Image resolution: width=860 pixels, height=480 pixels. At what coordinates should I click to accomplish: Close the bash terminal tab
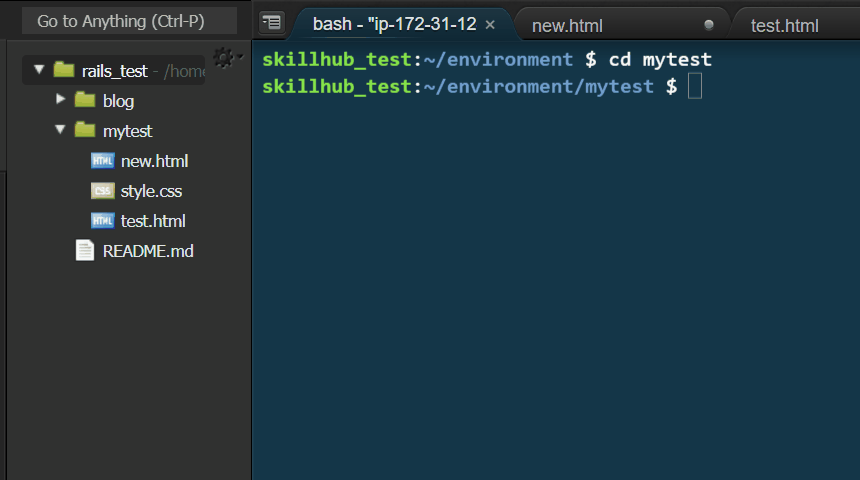pos(490,25)
